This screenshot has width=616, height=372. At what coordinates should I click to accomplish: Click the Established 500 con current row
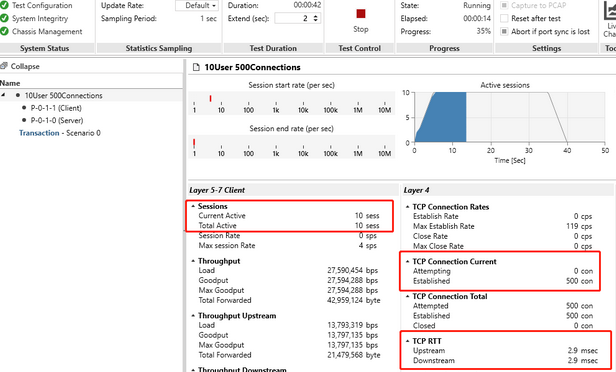click(x=503, y=281)
